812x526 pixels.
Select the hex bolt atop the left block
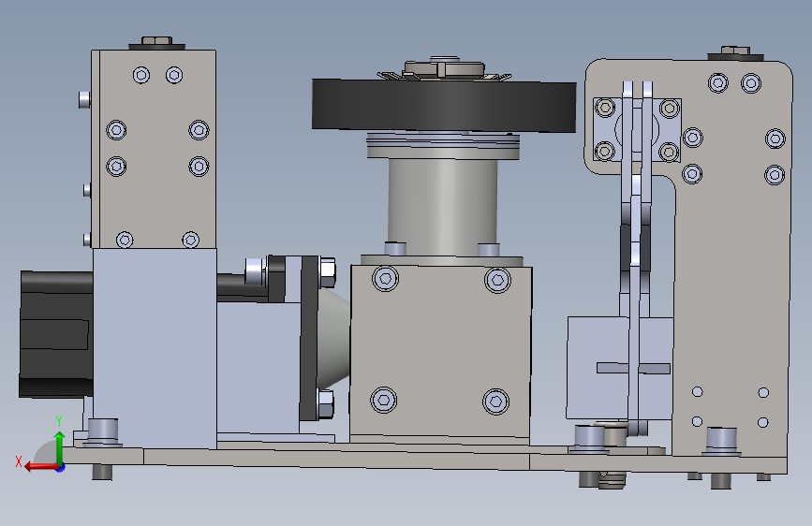[156, 42]
